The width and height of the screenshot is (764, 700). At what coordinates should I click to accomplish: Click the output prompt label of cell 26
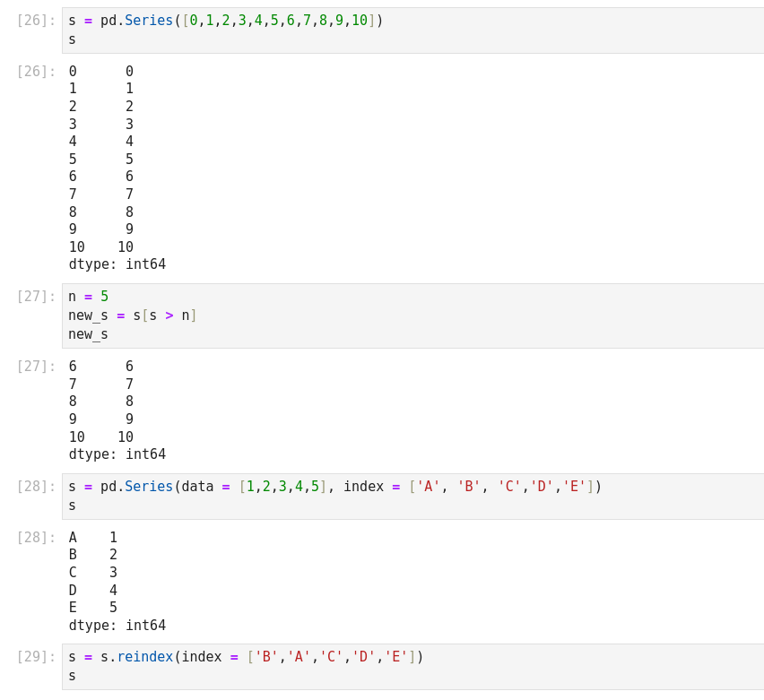(x=36, y=72)
